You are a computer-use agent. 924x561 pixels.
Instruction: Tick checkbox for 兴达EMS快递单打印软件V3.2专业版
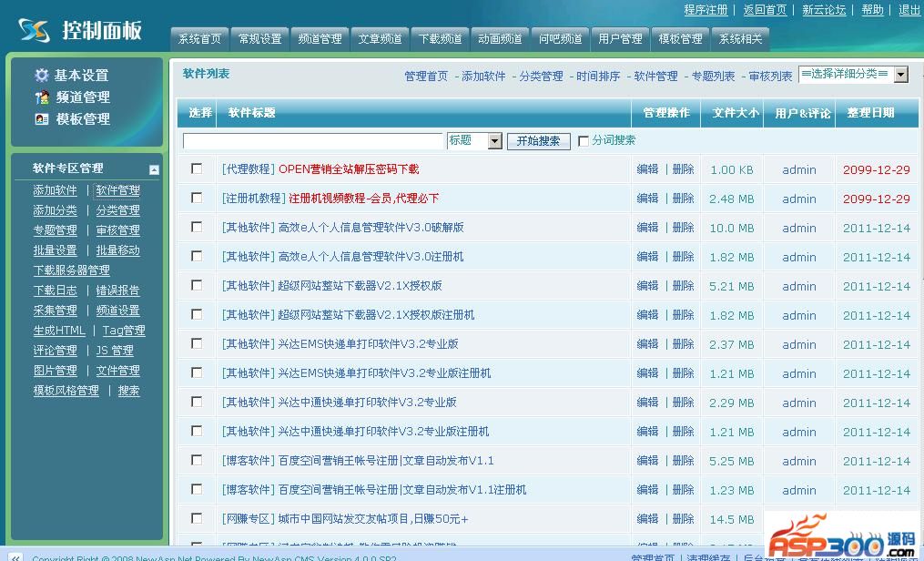[x=197, y=343]
